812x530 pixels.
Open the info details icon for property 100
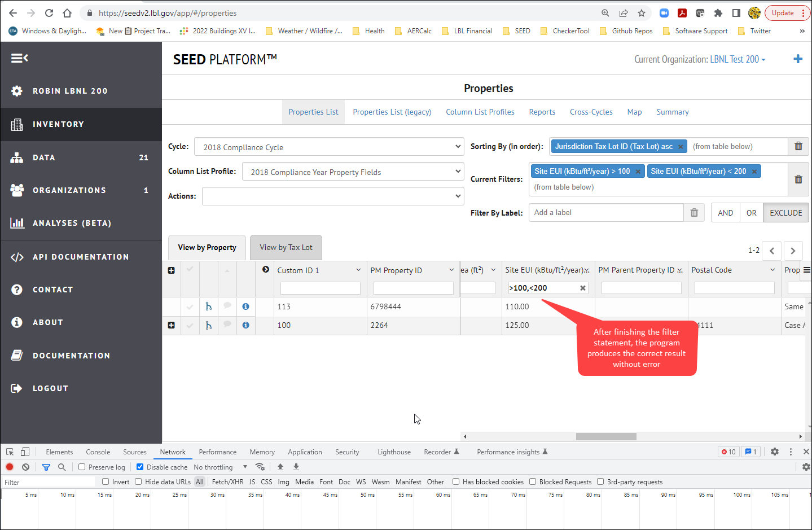click(245, 325)
